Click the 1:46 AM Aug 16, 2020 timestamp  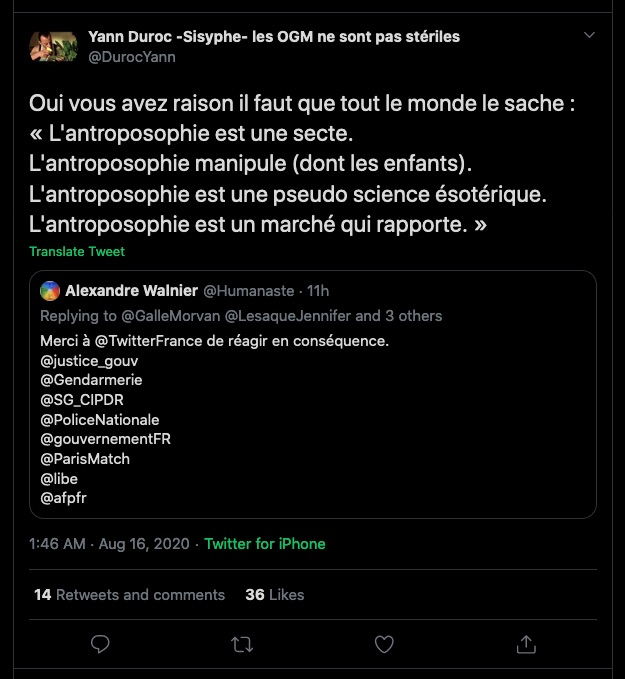tap(110, 544)
